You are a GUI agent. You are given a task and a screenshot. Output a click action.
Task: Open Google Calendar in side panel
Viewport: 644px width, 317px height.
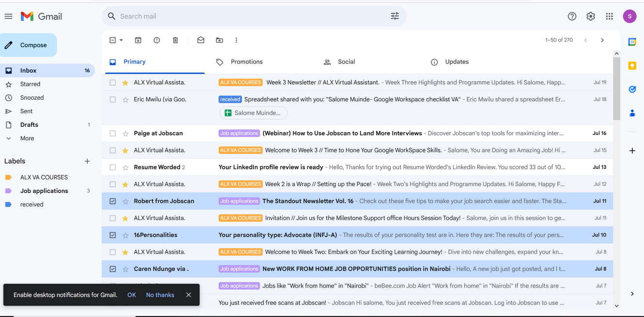632,42
